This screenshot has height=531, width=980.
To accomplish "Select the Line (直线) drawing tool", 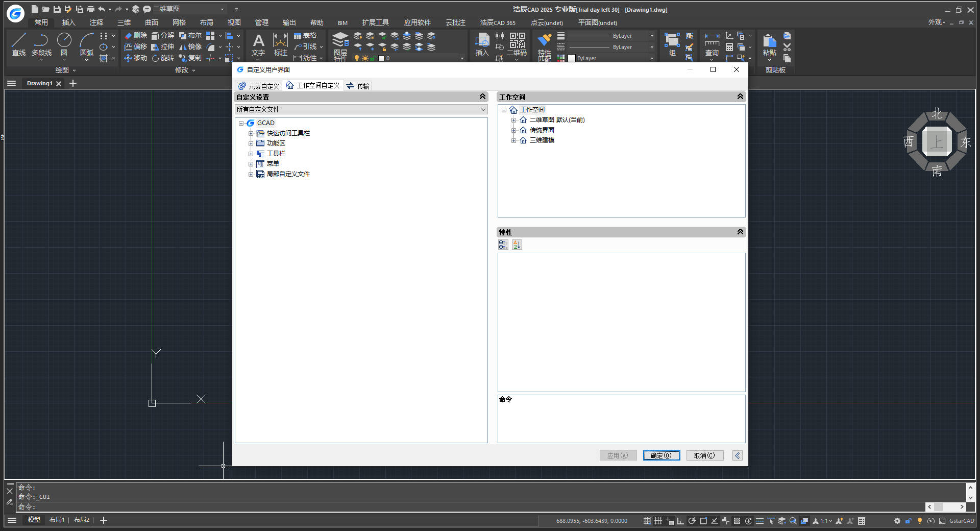I will click(19, 44).
